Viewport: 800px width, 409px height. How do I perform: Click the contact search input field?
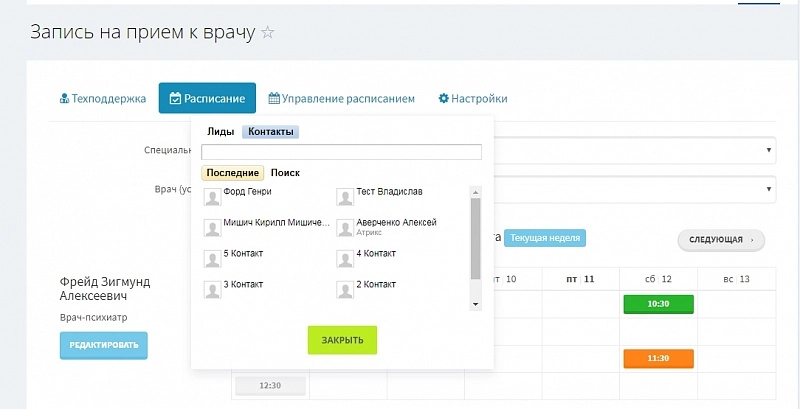point(341,152)
